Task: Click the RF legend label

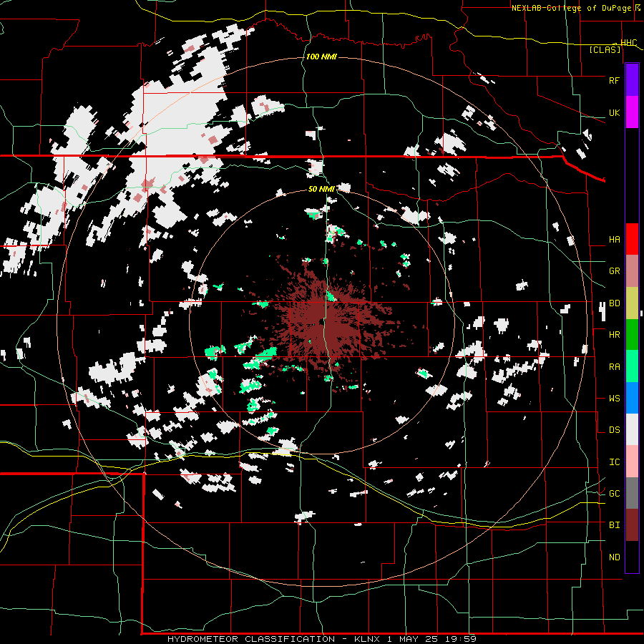Action: [614, 80]
